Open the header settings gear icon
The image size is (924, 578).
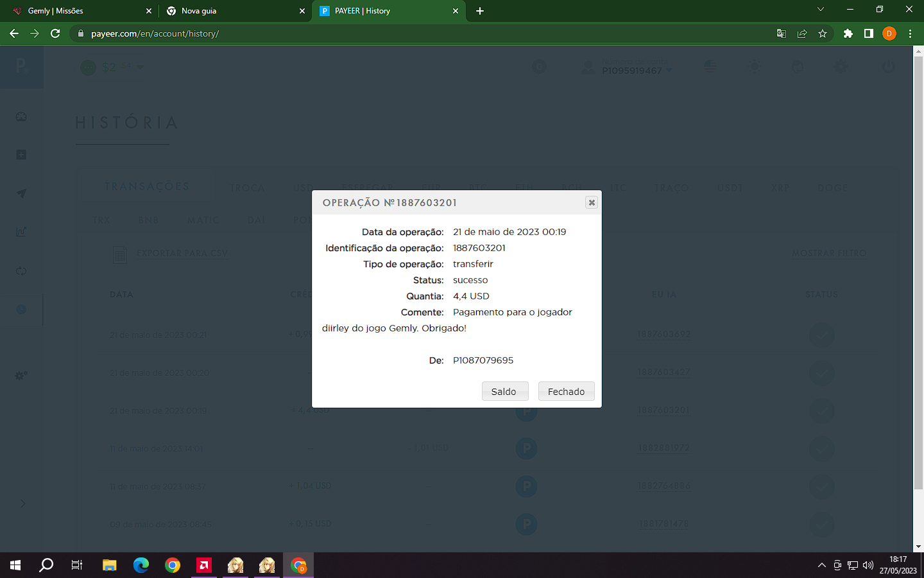pos(840,67)
